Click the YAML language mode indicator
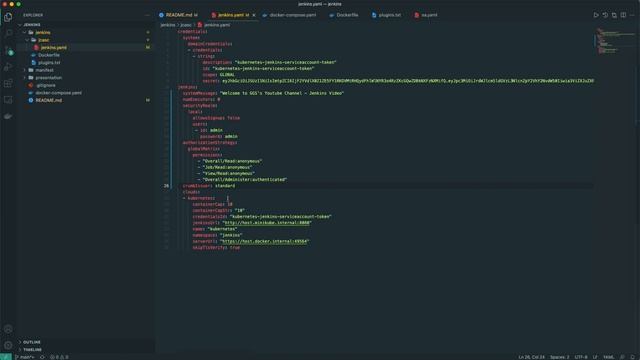 tap(608, 357)
